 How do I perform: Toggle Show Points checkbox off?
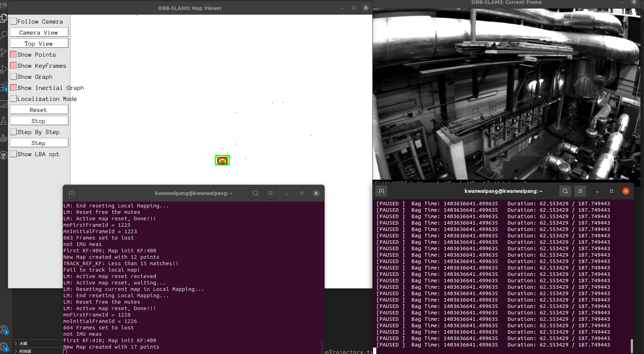14,55
